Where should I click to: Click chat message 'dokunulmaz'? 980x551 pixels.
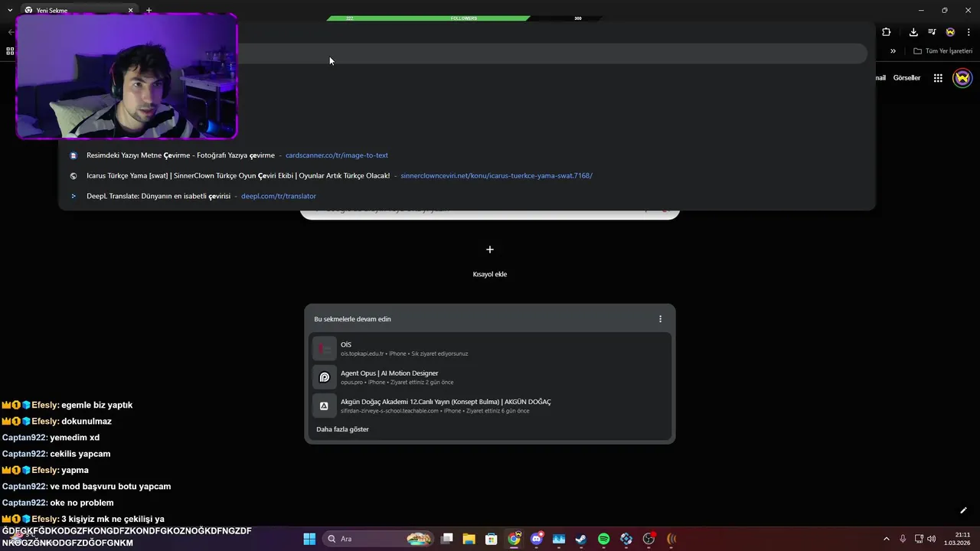87,422
